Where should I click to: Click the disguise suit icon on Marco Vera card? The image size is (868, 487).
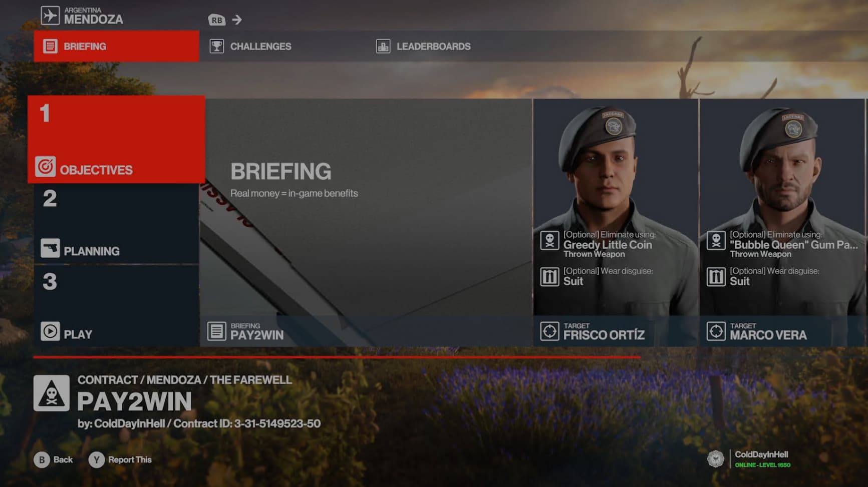point(716,277)
